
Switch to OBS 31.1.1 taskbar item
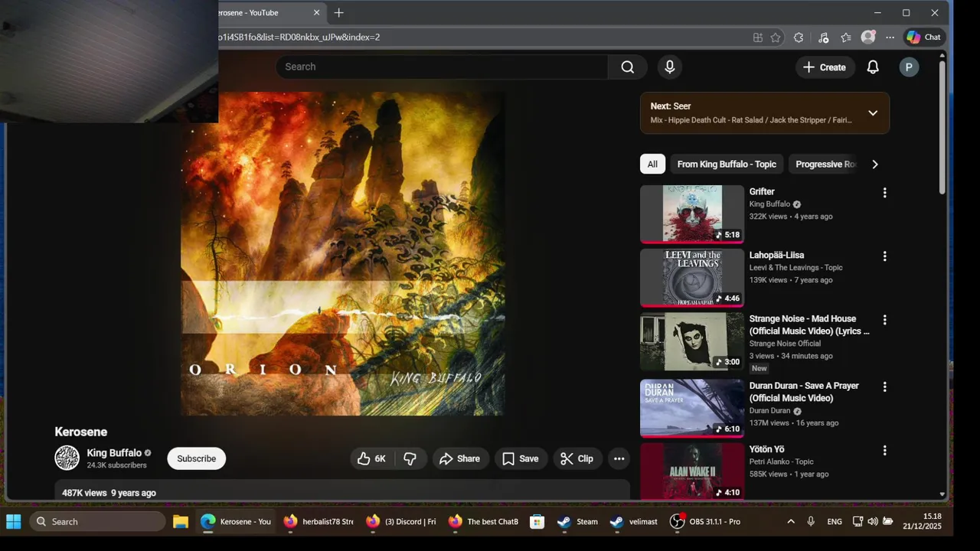click(x=705, y=521)
